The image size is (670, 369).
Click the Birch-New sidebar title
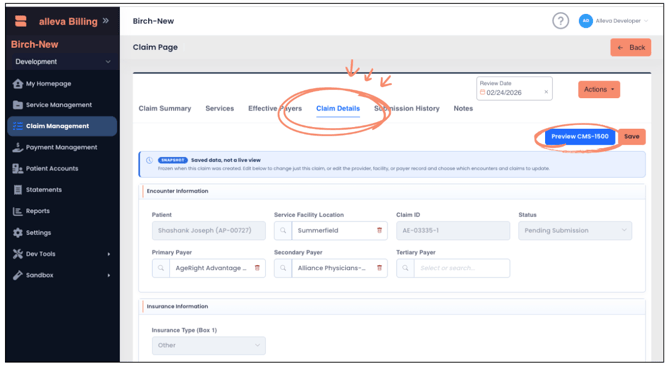tap(35, 44)
